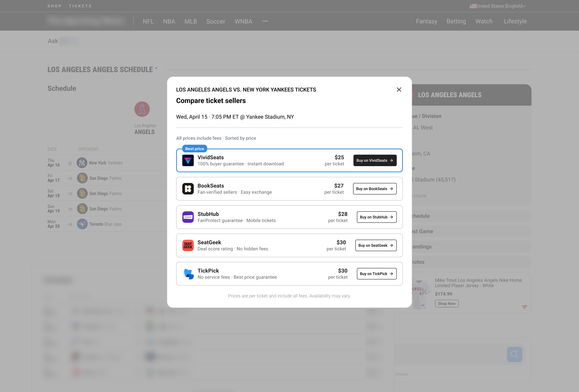
Task: Click Shop Now for Mike Trout jersey
Action: pos(447,304)
